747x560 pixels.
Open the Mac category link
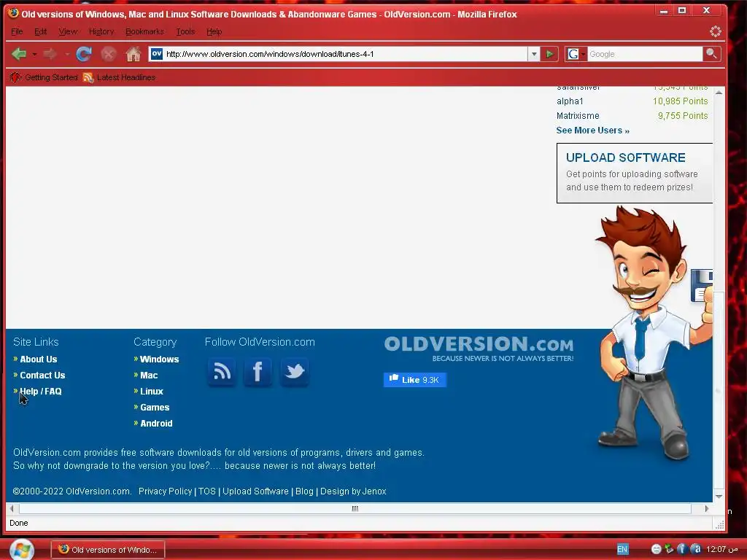pyautogui.click(x=149, y=376)
